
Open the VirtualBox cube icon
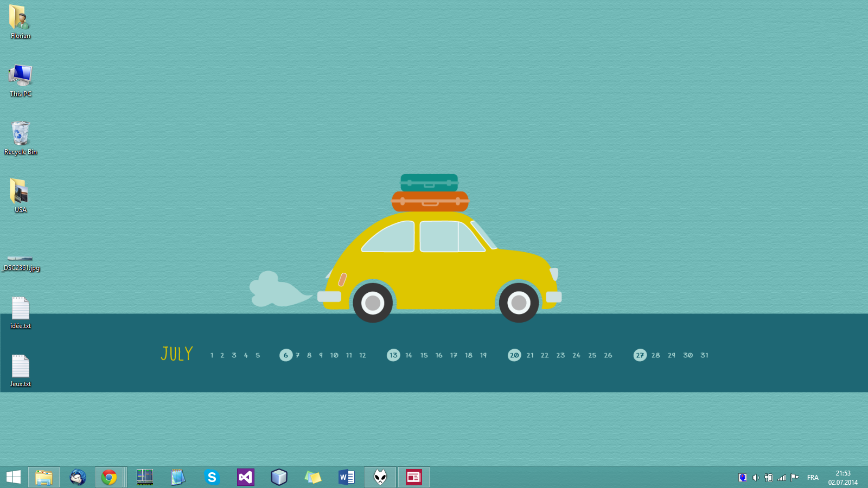click(279, 477)
